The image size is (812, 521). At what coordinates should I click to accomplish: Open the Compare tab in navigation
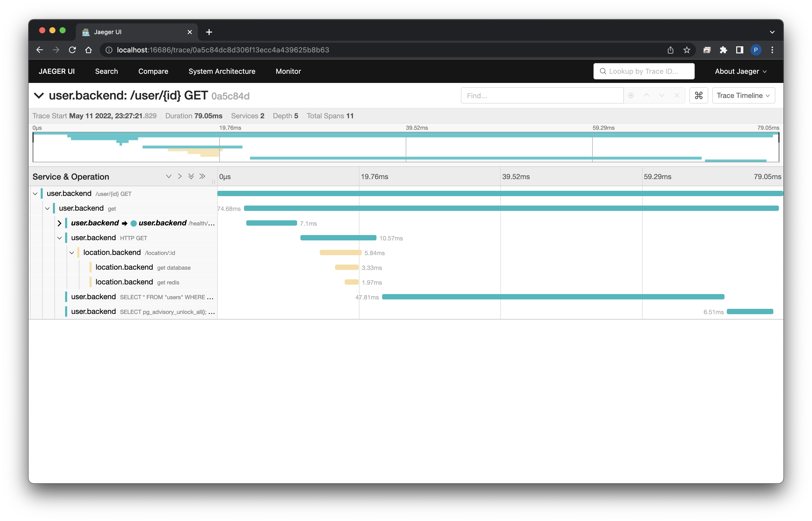(x=153, y=71)
